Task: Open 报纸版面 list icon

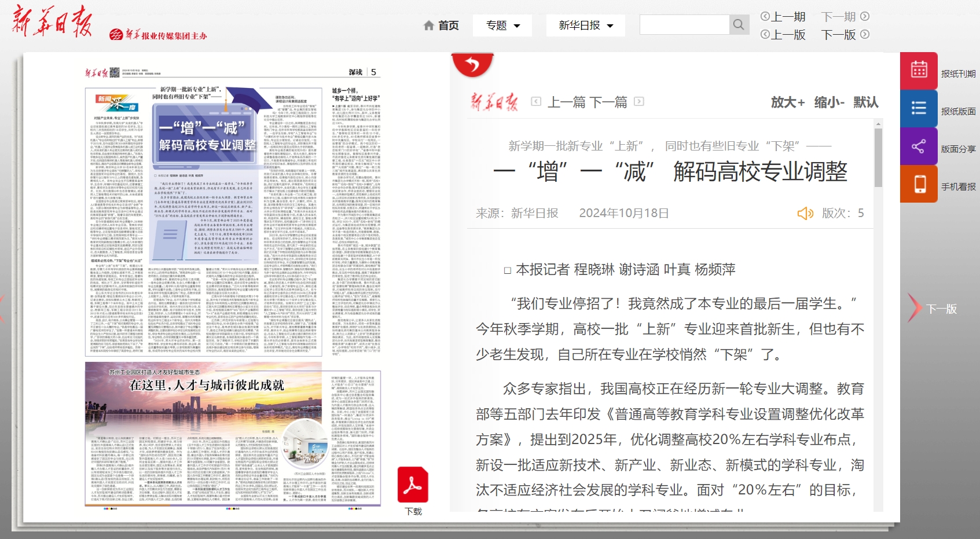Action: (x=919, y=108)
